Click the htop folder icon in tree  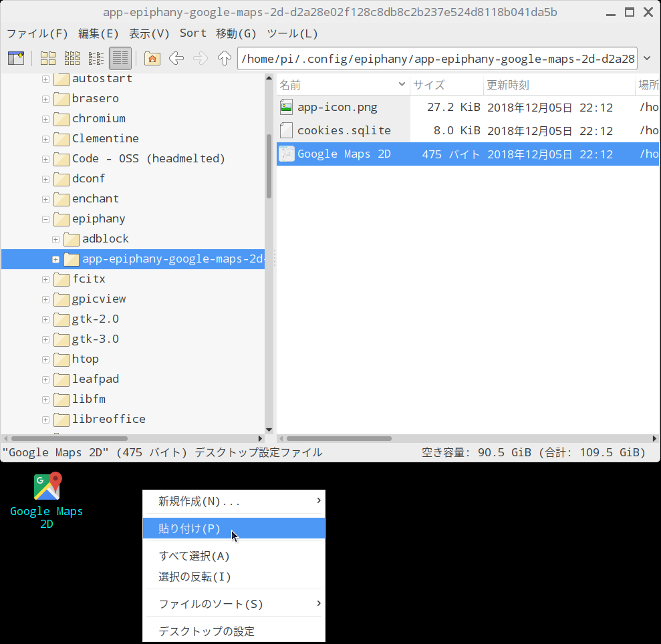point(61,359)
